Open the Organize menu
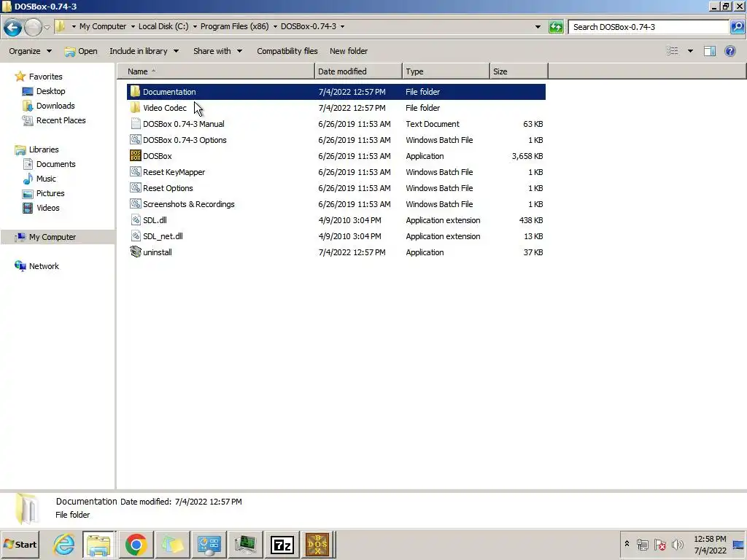The width and height of the screenshot is (747, 560). tap(30, 51)
